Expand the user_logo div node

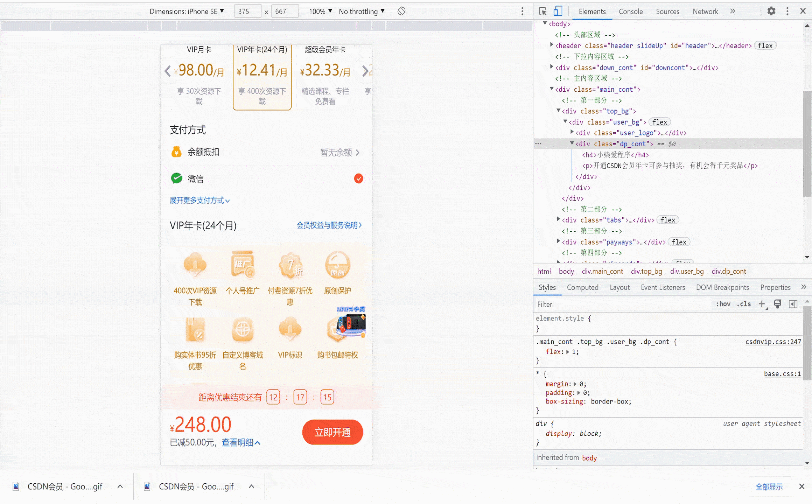tap(572, 132)
